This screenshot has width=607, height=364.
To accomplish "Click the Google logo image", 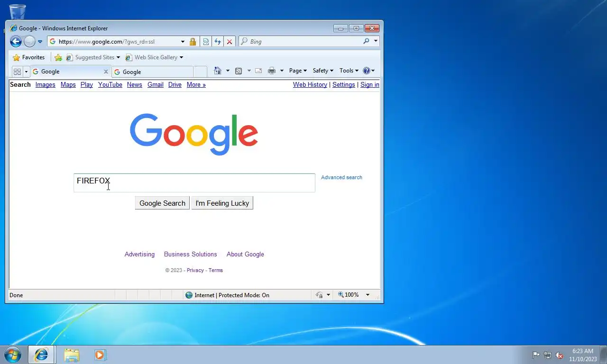I will [194, 134].
